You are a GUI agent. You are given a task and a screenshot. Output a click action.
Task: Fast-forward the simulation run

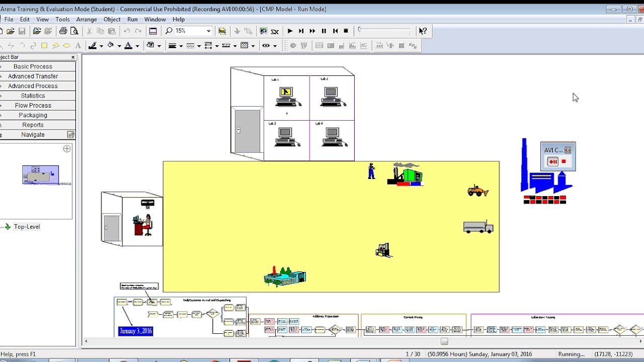(x=312, y=31)
